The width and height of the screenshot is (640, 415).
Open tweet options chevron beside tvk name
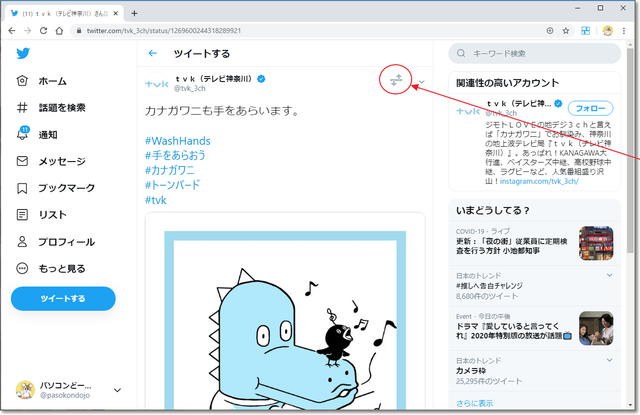click(x=423, y=82)
